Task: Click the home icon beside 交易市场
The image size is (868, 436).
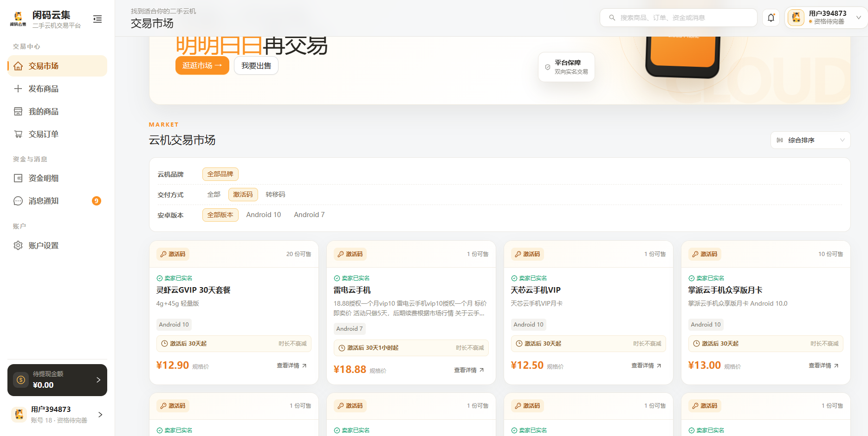Action: (18, 66)
